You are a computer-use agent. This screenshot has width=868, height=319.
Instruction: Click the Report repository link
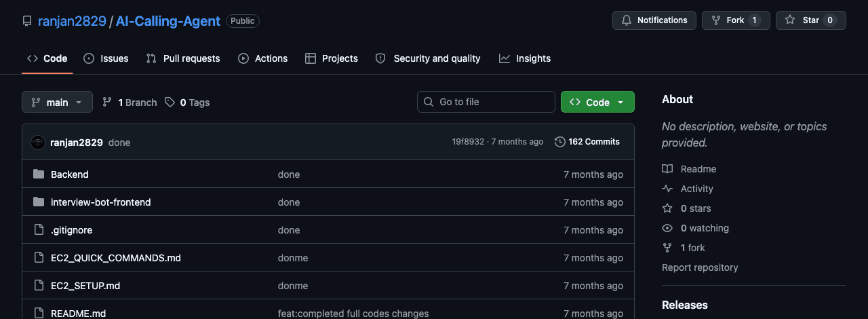[700, 267]
